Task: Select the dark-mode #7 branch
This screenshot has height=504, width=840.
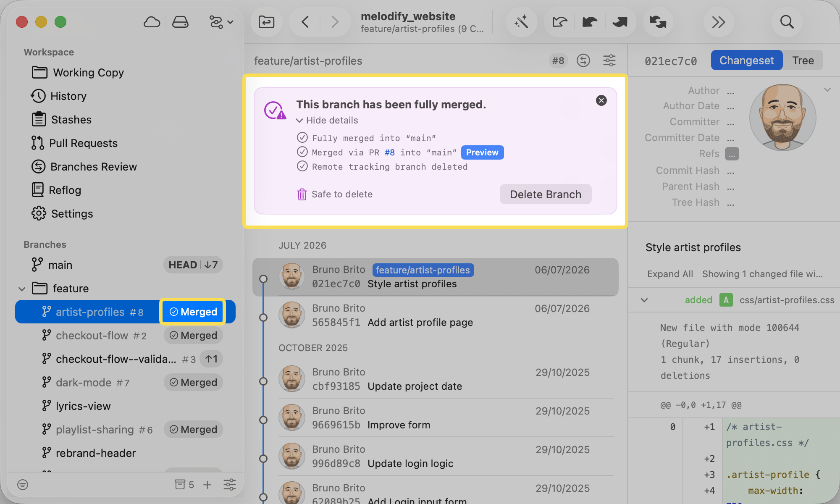Action: (x=125, y=383)
